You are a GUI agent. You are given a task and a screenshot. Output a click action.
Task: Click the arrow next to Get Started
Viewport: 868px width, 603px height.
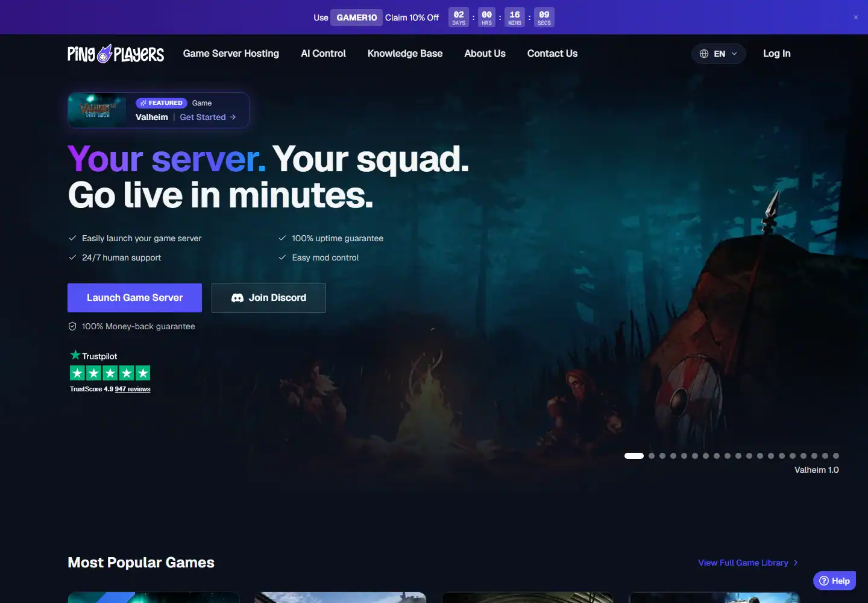(x=233, y=117)
